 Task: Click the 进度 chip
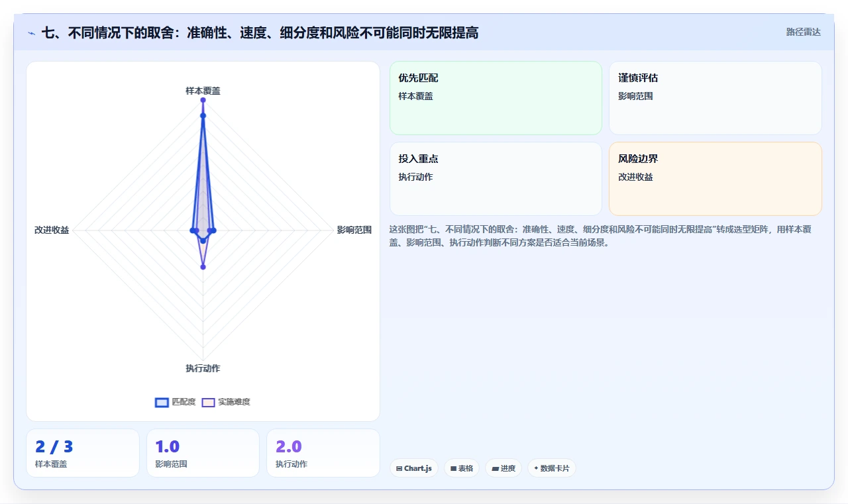(503, 468)
